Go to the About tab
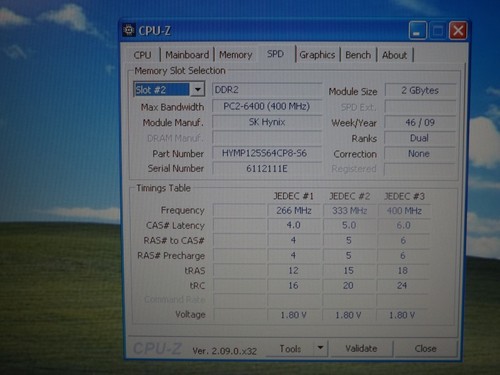Screen dimensions: 500x375 [395, 55]
